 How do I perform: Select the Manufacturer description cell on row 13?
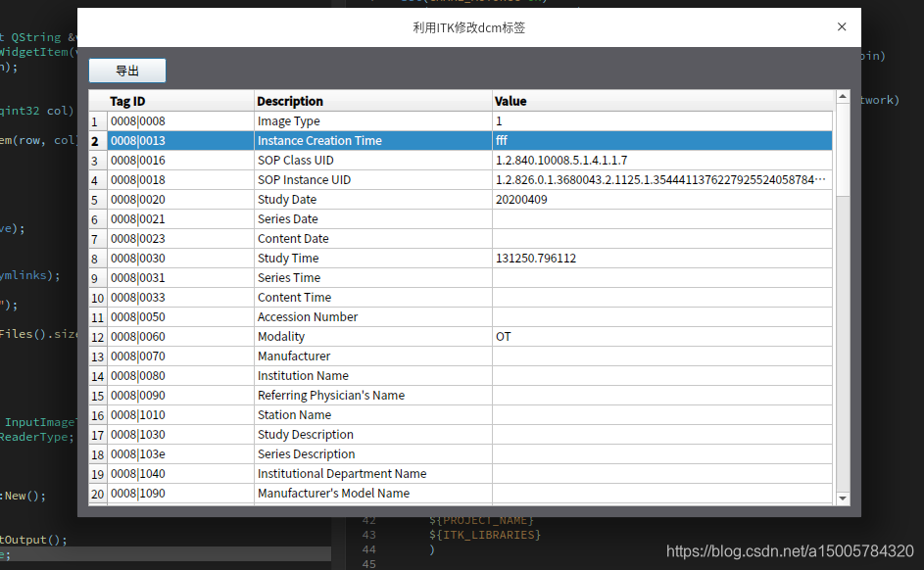point(373,356)
